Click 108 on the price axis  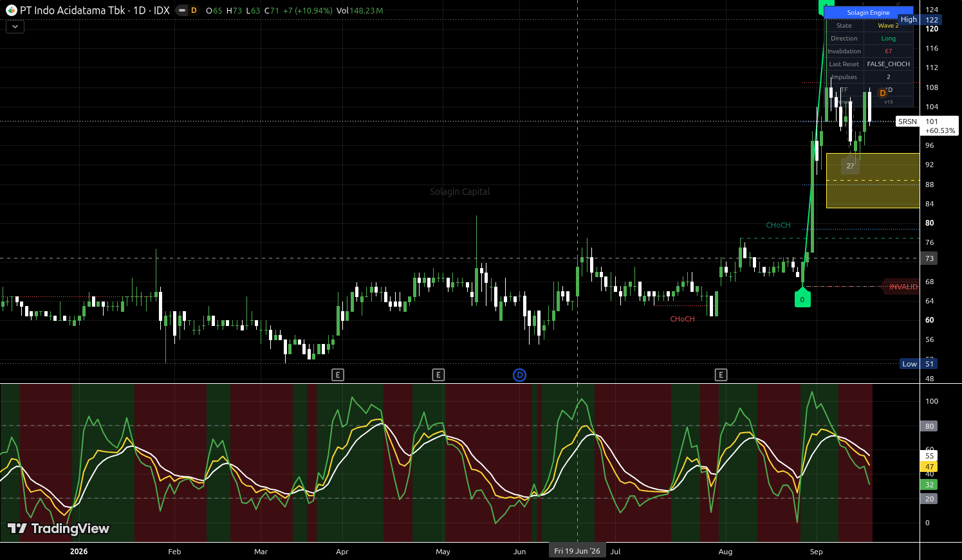click(x=932, y=87)
